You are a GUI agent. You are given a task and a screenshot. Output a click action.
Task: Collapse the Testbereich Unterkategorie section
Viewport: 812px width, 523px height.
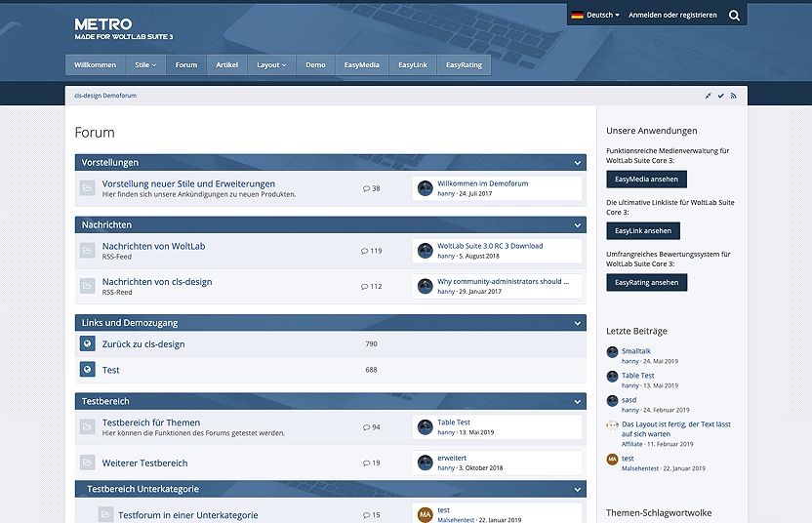[578, 490]
